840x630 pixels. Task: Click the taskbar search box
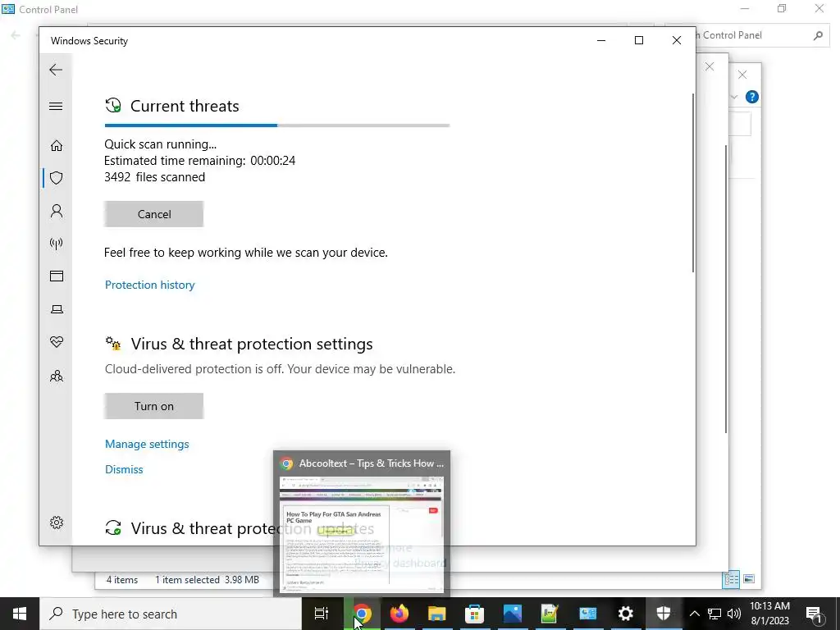(171, 614)
